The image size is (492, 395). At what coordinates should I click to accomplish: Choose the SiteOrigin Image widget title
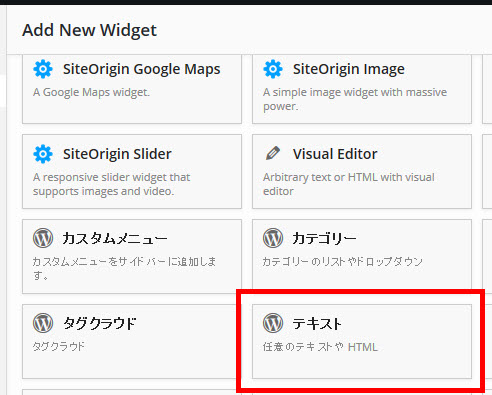tap(349, 69)
